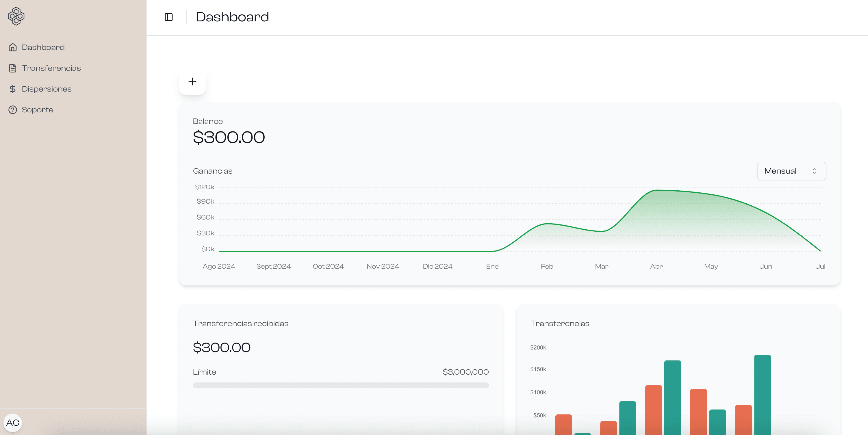Click the Límite progress bar
Image resolution: width=868 pixels, height=435 pixels.
(x=340, y=385)
